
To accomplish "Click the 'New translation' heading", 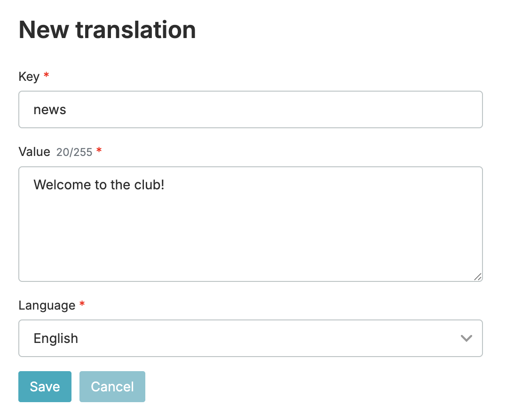I will [107, 30].
